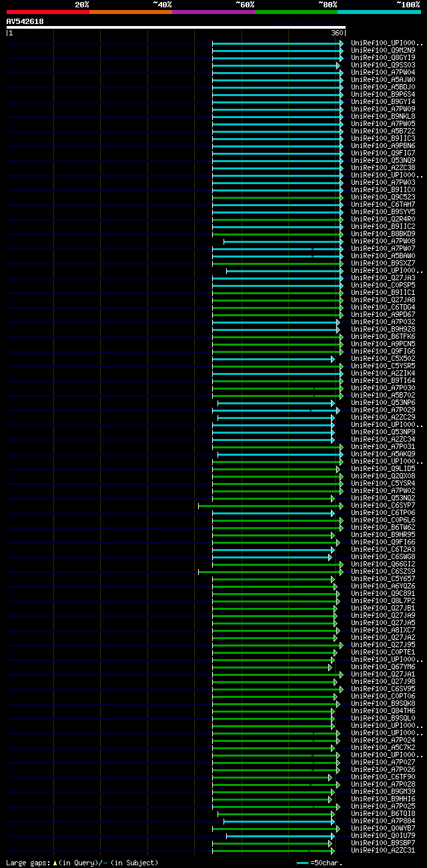The height and width of the screenshot is (868, 427).
Task: Select hit label UniRef100_C6SV95
Action: [x=383, y=689]
